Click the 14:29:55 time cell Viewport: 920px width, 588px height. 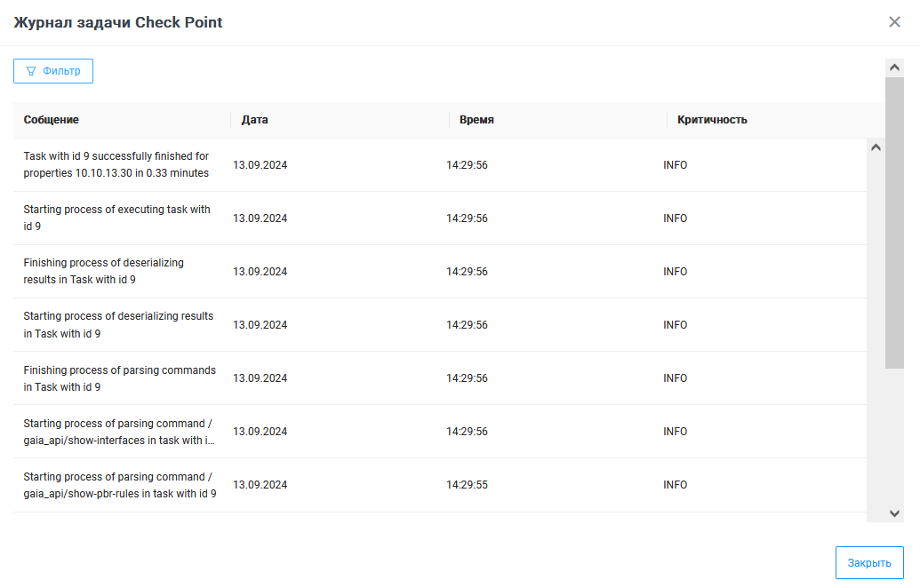click(x=467, y=485)
